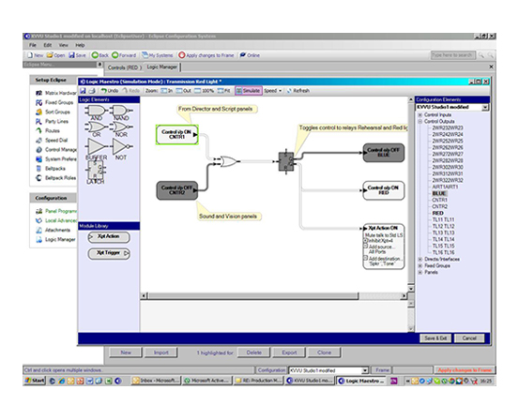The height and width of the screenshot is (420, 519).
Task: Click New in the main toolbar
Action: (x=36, y=55)
